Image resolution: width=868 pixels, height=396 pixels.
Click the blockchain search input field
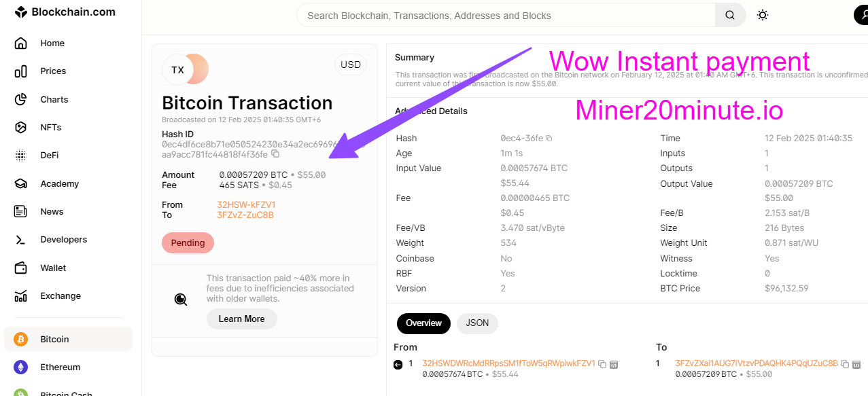506,15
